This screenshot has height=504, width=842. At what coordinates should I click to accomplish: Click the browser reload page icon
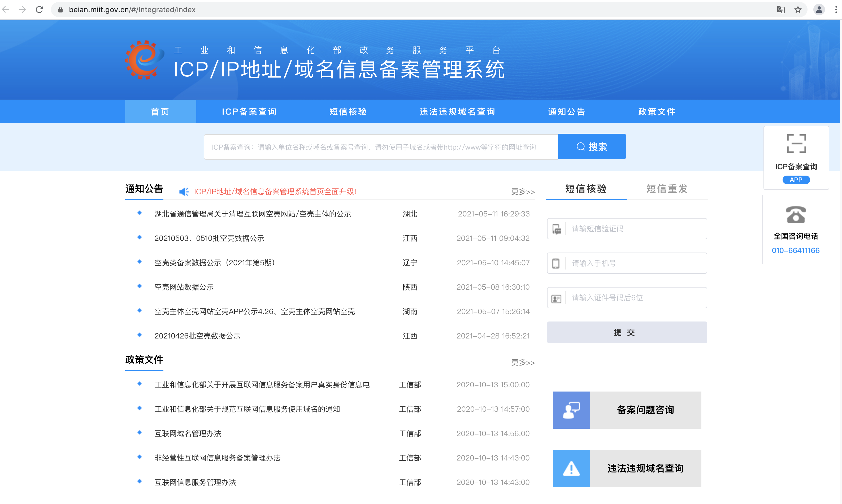[40, 10]
